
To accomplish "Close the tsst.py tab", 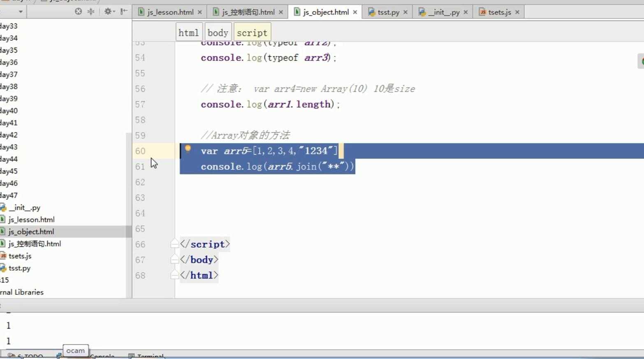I will [405, 12].
